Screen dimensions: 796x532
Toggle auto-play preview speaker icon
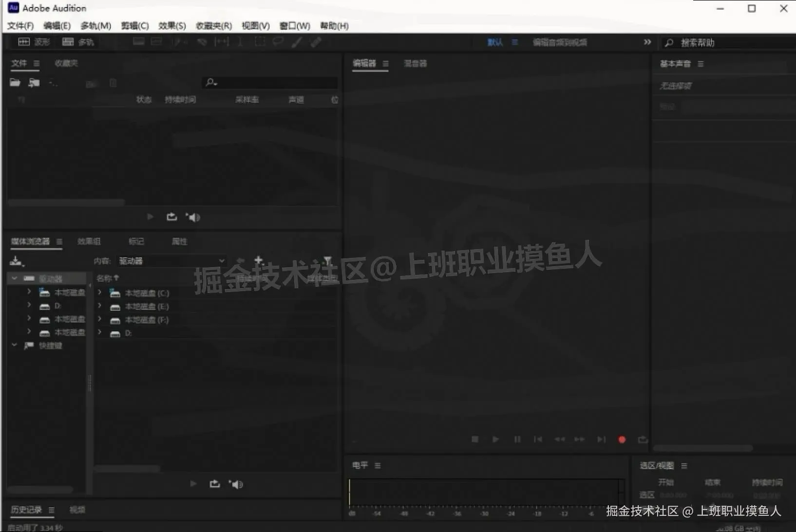click(x=193, y=217)
